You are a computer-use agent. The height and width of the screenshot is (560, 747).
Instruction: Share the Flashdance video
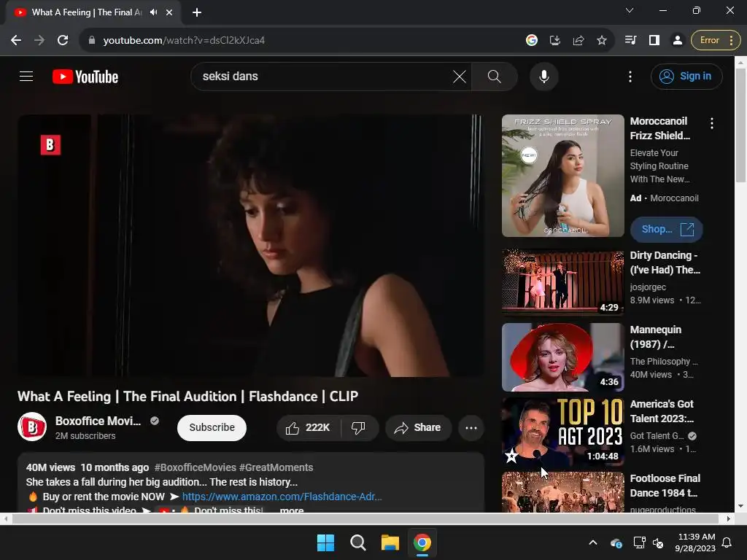418,427
